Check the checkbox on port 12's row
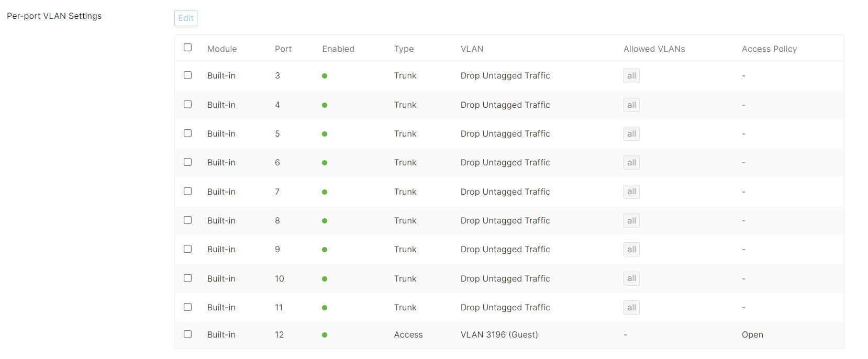The width and height of the screenshot is (868, 359). pos(187,334)
